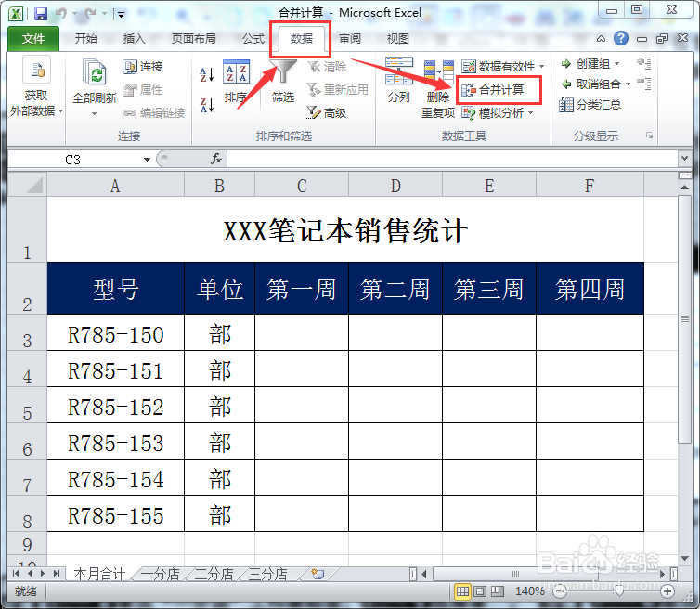The height and width of the screenshot is (609, 700).
Task: Open the Customize Quick Access Toolbar dropdown
Action: (121, 15)
